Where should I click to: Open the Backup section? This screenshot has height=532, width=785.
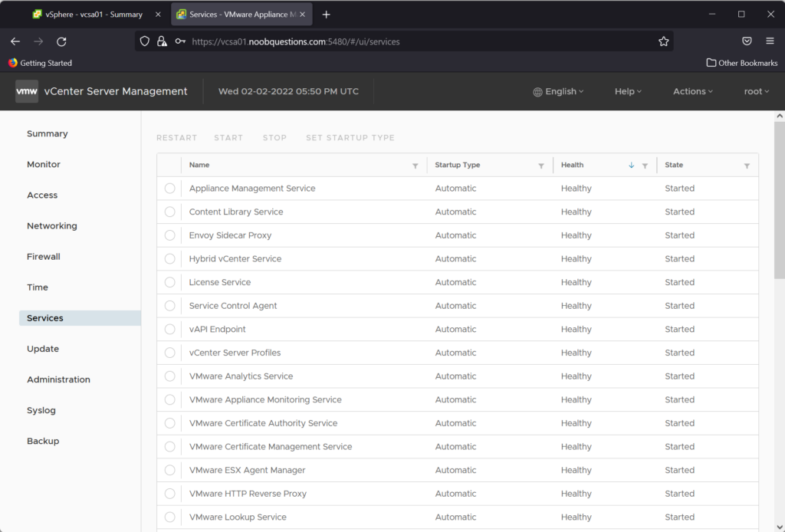tap(43, 441)
